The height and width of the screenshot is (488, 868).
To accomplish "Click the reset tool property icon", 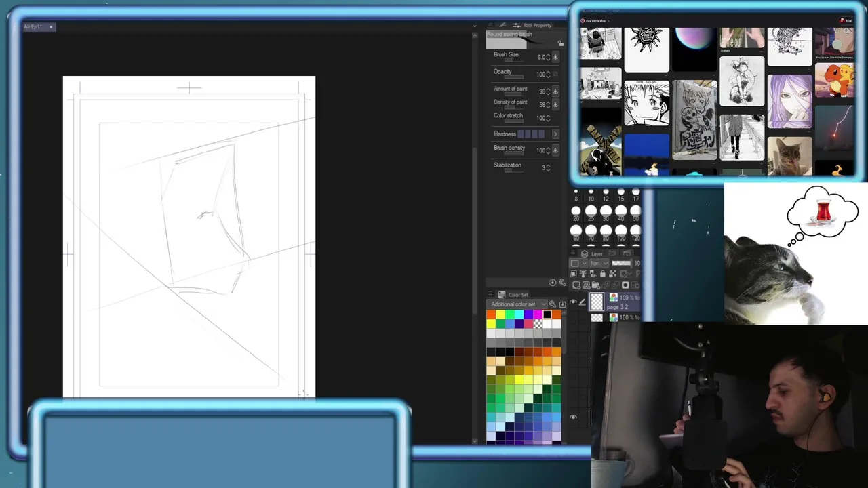I will pos(553,282).
